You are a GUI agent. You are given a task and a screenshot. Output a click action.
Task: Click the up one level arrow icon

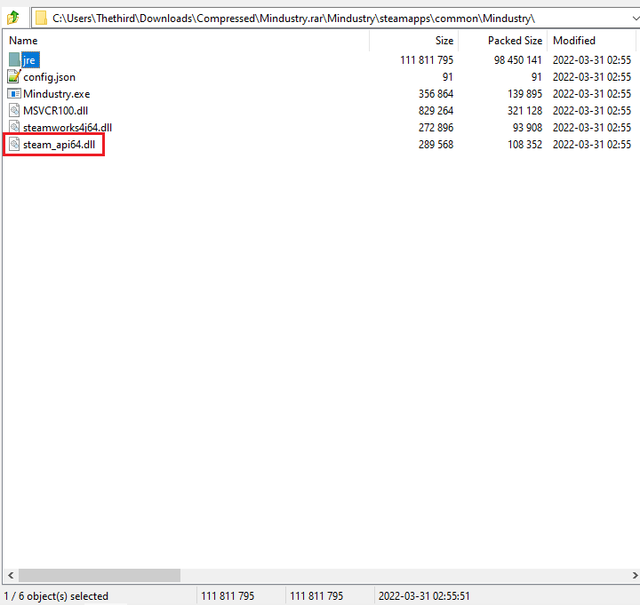[x=14, y=17]
